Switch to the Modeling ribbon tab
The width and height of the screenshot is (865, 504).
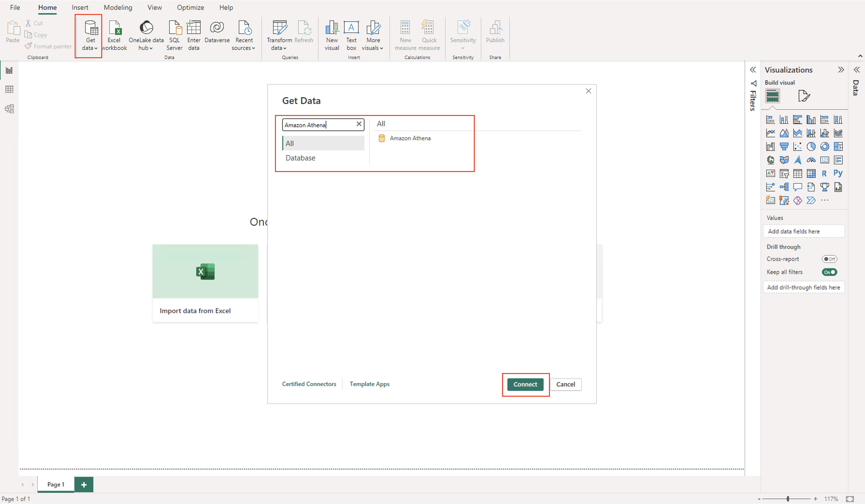point(118,7)
